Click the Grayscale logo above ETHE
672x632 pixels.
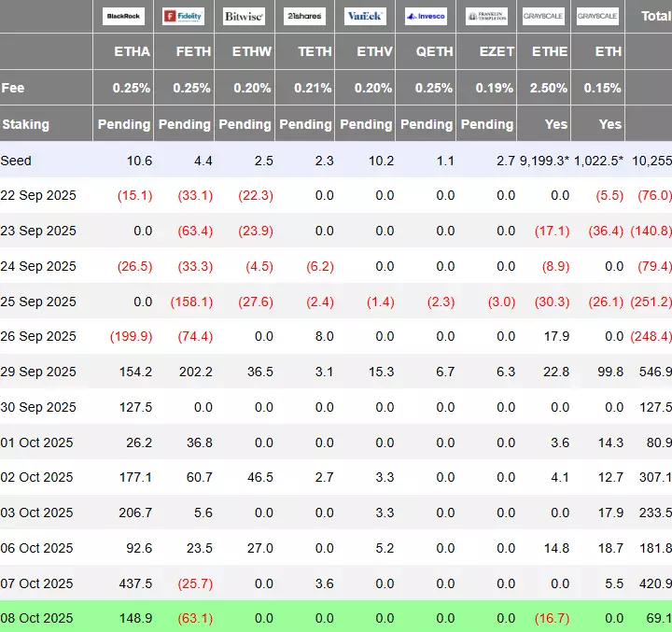click(x=543, y=17)
